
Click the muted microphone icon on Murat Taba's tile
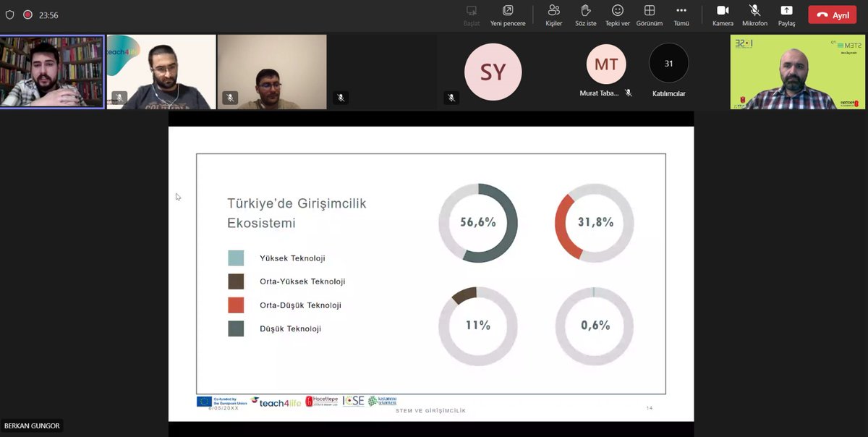(x=629, y=93)
